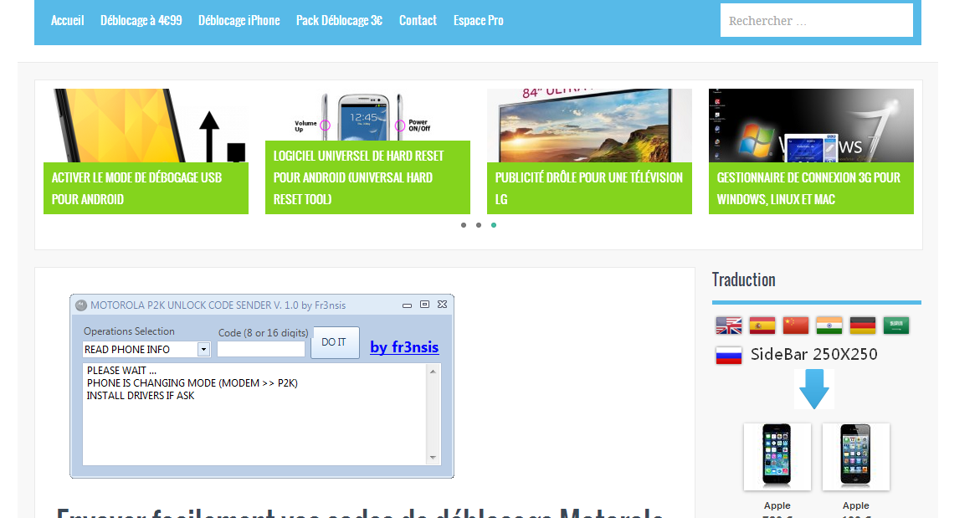Translate page with Indian flag
The width and height of the screenshot is (980, 518).
(829, 326)
